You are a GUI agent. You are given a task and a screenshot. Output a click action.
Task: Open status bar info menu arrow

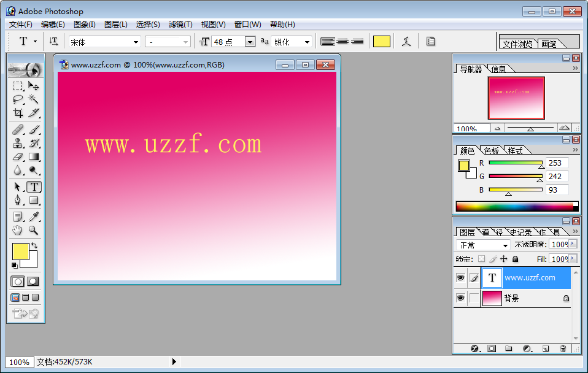(x=174, y=362)
